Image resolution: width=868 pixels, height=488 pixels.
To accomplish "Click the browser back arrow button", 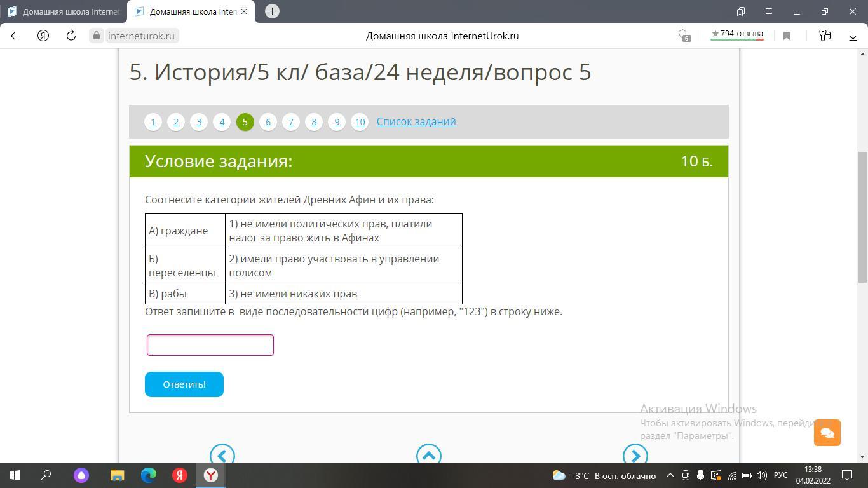I will click(x=15, y=36).
